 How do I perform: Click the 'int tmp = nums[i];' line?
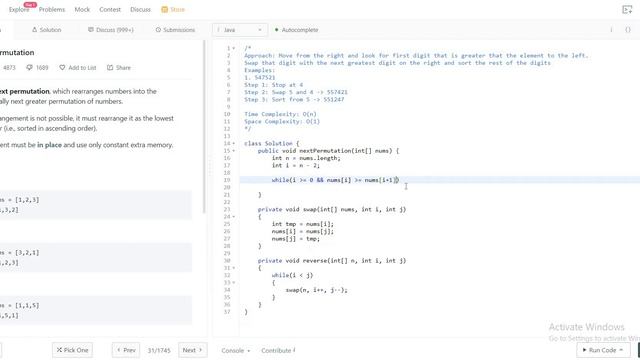[302, 224]
